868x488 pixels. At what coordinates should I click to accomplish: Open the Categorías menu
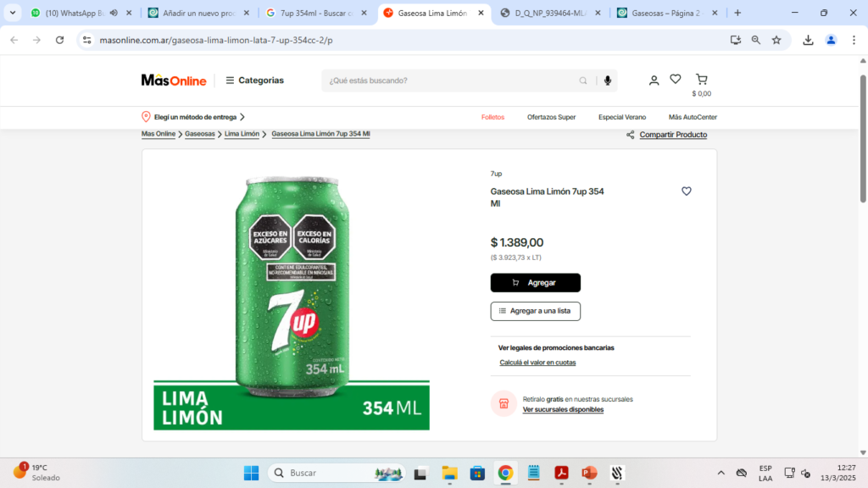point(254,80)
